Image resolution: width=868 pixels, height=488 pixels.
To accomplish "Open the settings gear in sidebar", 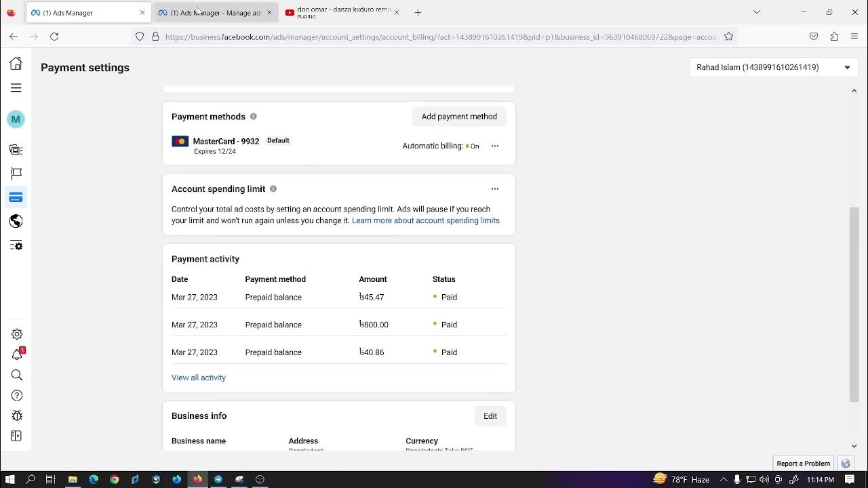I will coord(17,334).
